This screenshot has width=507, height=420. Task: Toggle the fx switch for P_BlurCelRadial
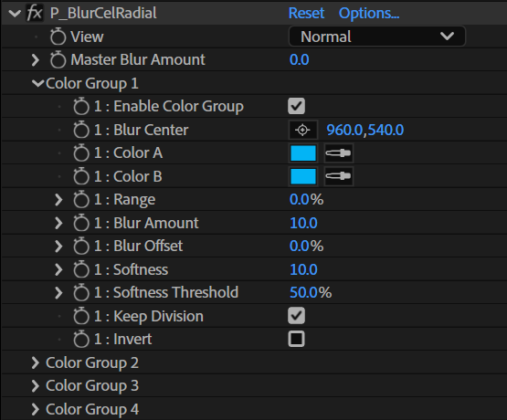tap(35, 14)
